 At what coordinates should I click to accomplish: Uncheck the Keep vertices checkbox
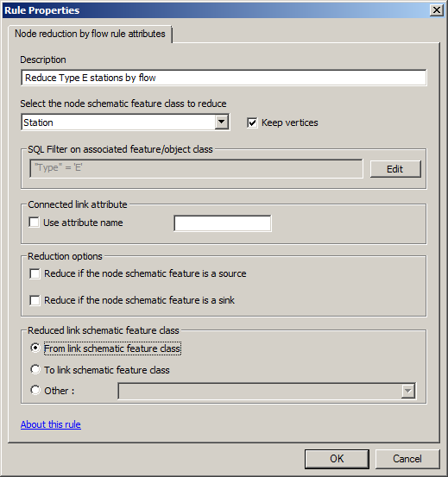click(x=252, y=122)
